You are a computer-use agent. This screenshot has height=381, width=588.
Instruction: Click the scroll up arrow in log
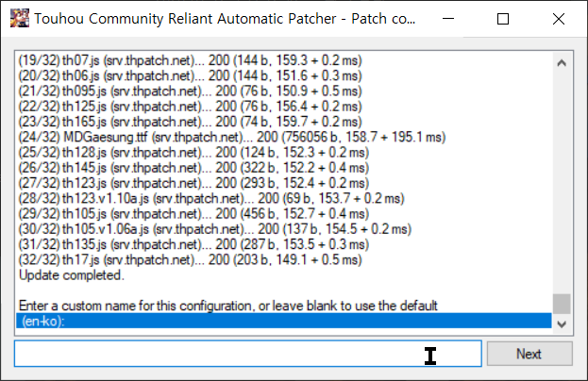coord(562,63)
